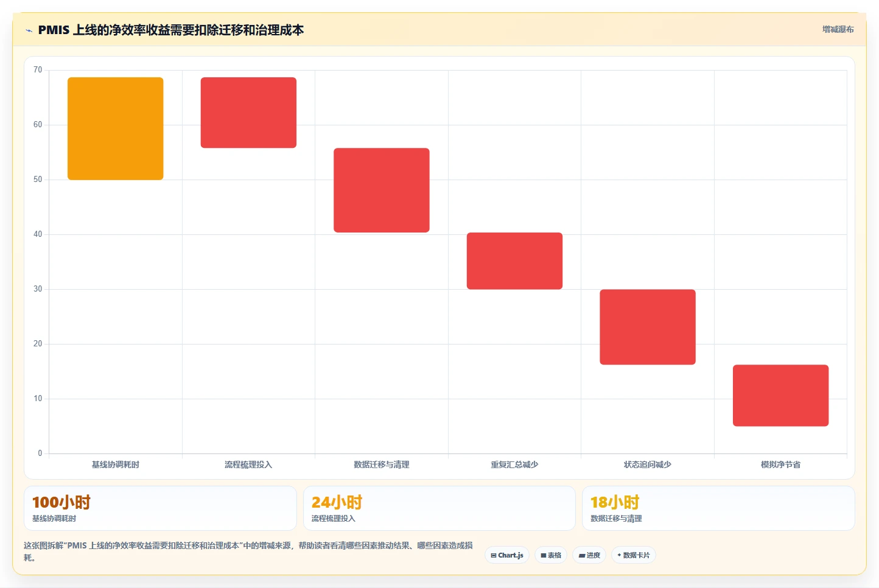Click the 模拟净节省 x-axis label
This screenshot has height=588, width=879.
coord(780,464)
